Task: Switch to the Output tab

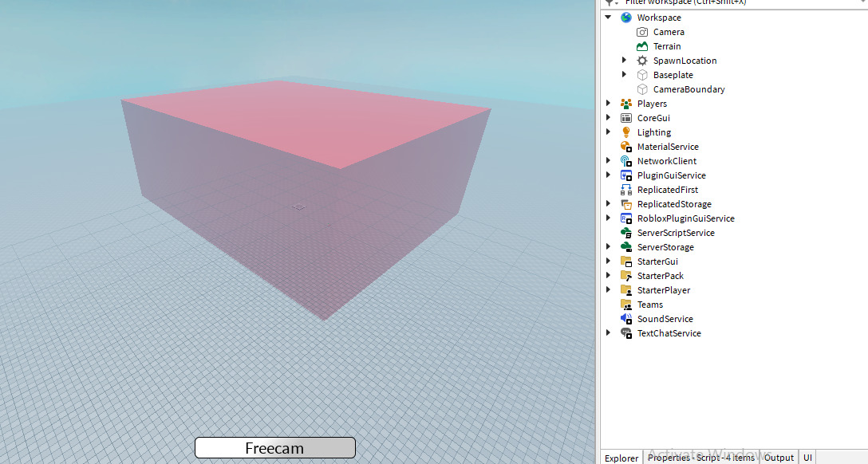Action: [x=779, y=457]
